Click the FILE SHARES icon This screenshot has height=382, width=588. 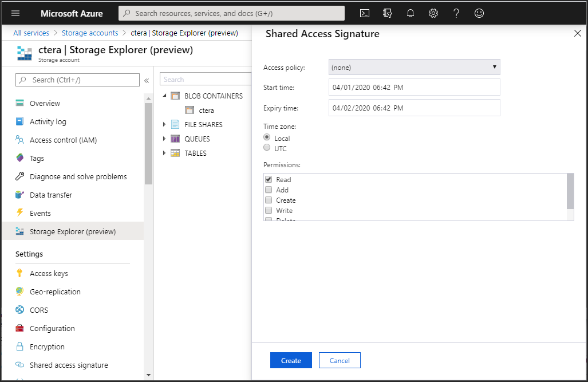tap(175, 124)
